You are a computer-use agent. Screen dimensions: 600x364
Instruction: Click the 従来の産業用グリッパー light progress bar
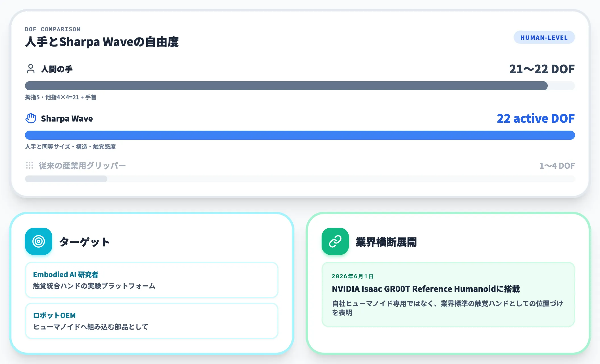pos(300,179)
